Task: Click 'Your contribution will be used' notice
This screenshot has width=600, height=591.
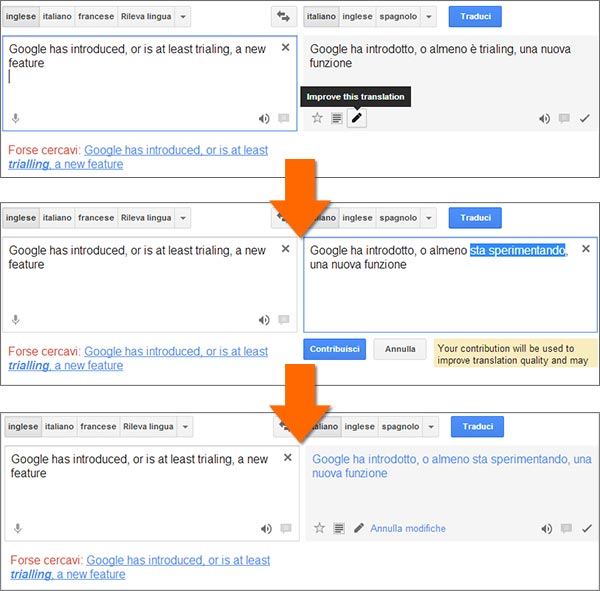Action: (x=515, y=353)
